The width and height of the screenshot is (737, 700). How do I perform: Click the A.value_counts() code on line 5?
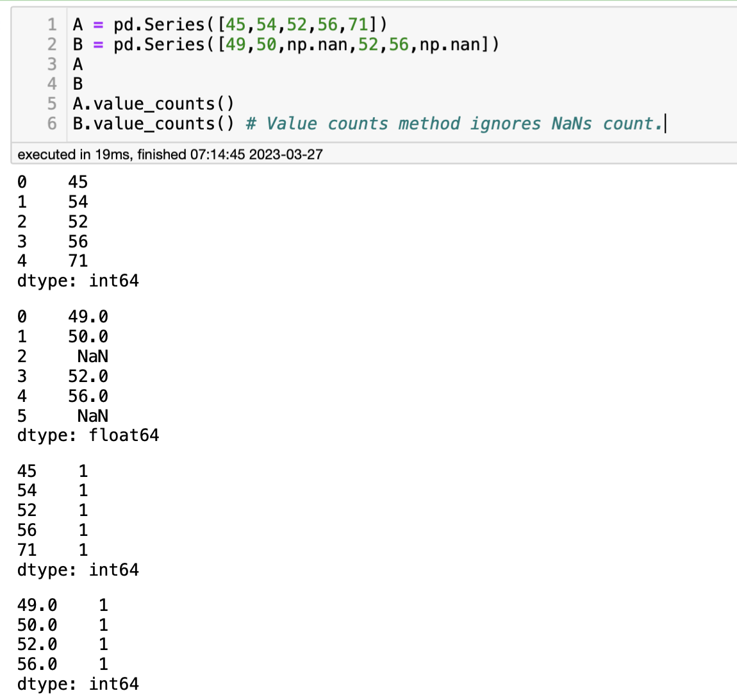tap(153, 104)
